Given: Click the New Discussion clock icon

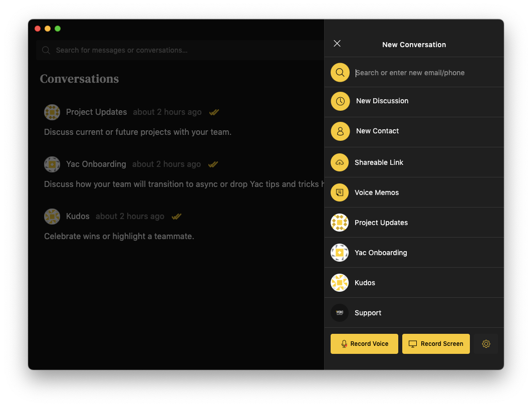Looking at the screenshot, I should [340, 101].
